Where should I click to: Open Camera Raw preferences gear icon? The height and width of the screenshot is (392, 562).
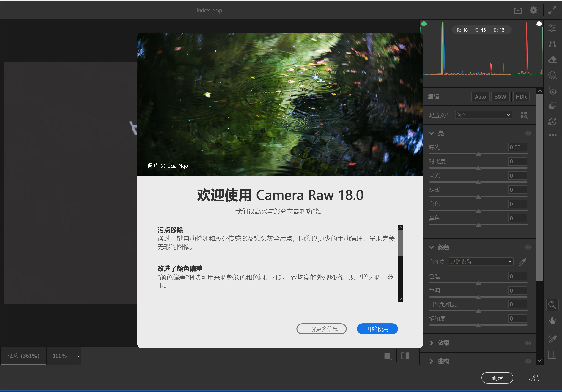pos(533,10)
